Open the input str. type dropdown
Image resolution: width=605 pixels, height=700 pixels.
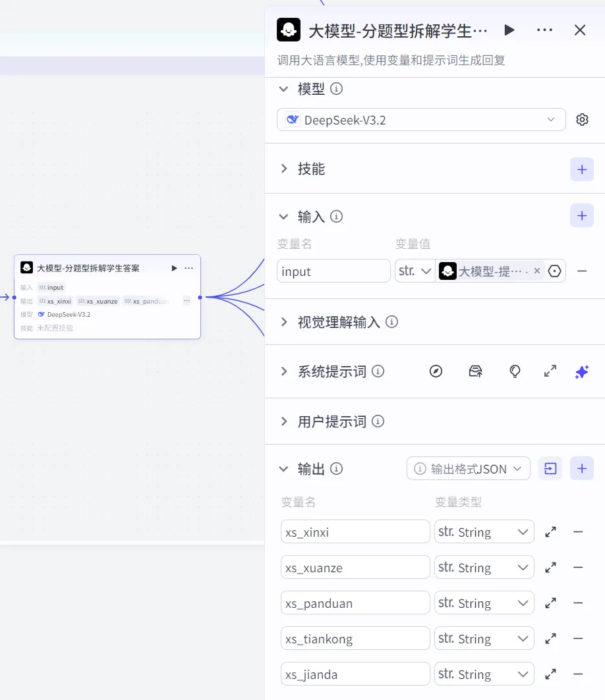click(x=415, y=271)
